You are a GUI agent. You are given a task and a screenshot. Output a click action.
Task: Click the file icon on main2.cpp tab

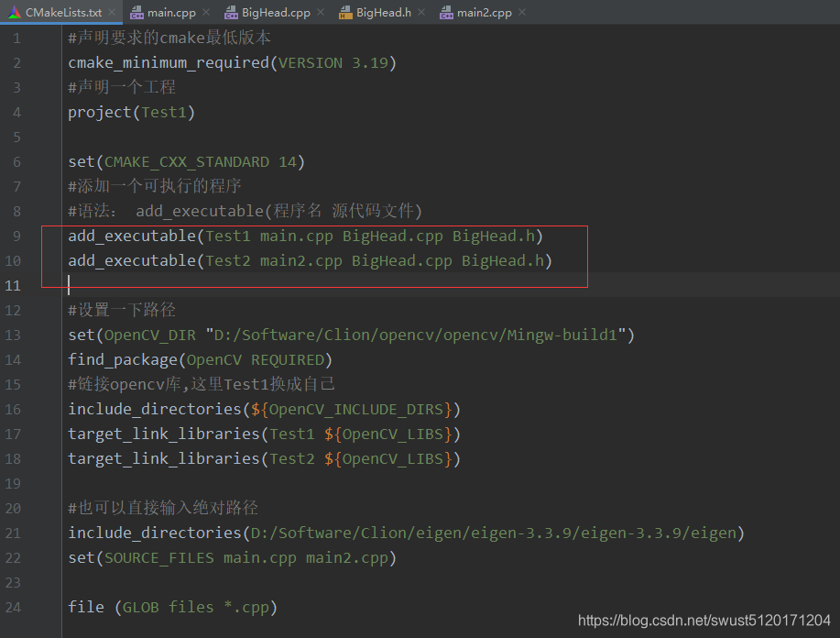pyautogui.click(x=446, y=12)
